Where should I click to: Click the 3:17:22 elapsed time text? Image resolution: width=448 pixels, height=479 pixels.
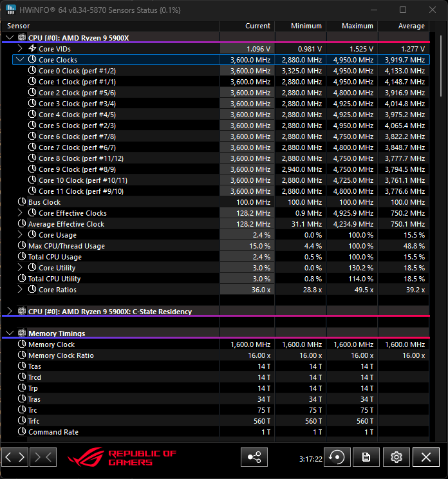pyautogui.click(x=311, y=459)
